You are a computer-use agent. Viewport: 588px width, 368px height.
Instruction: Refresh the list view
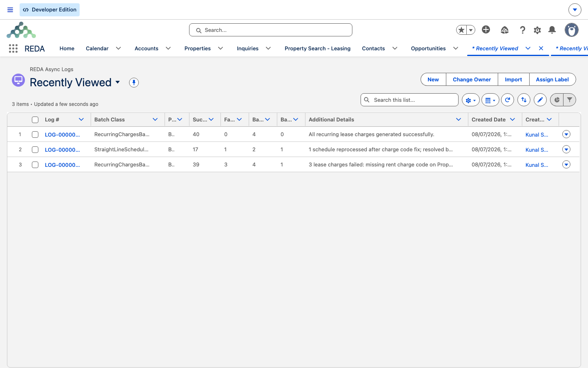[508, 100]
